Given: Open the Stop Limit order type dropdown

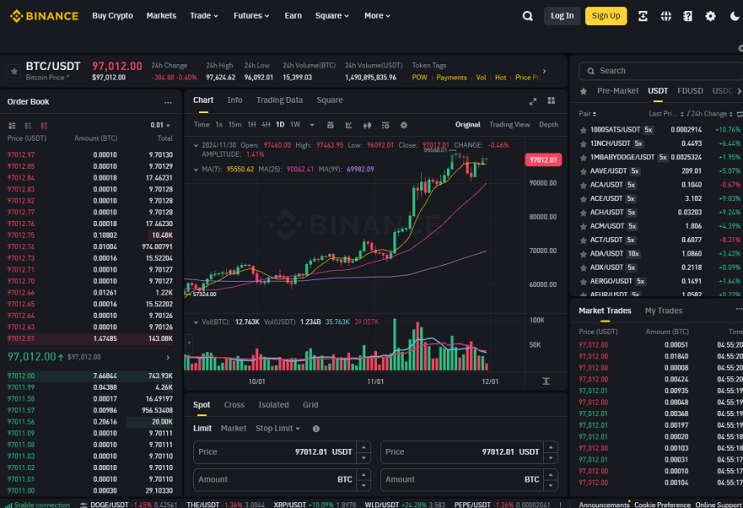Looking at the screenshot, I should [278, 428].
